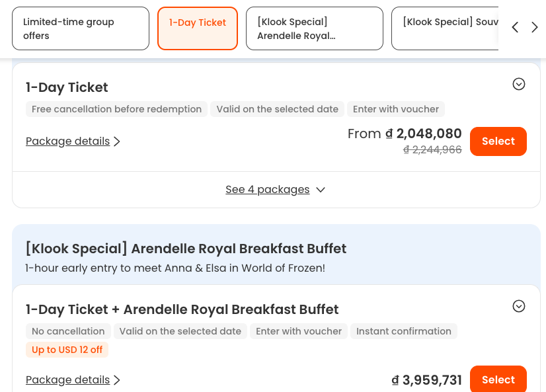This screenshot has width=546, height=392.
Task: Click the 1-Day Ticket package title
Action: coord(67,87)
